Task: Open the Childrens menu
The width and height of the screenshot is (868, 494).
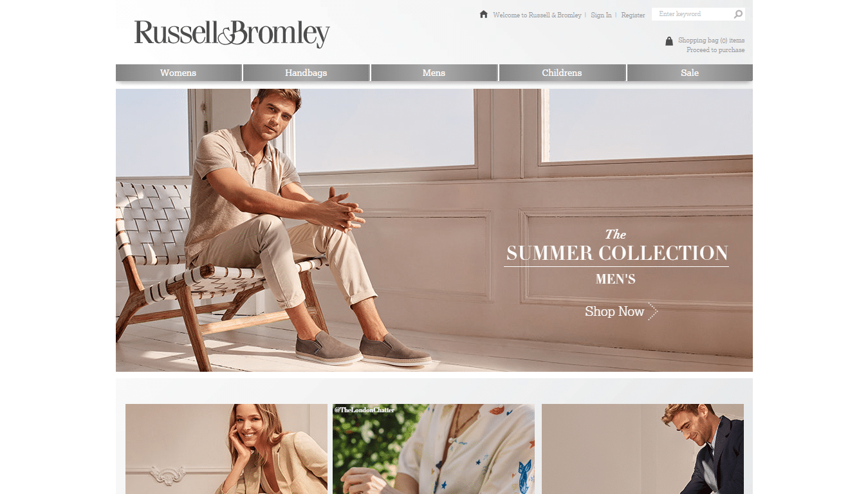Action: tap(562, 73)
